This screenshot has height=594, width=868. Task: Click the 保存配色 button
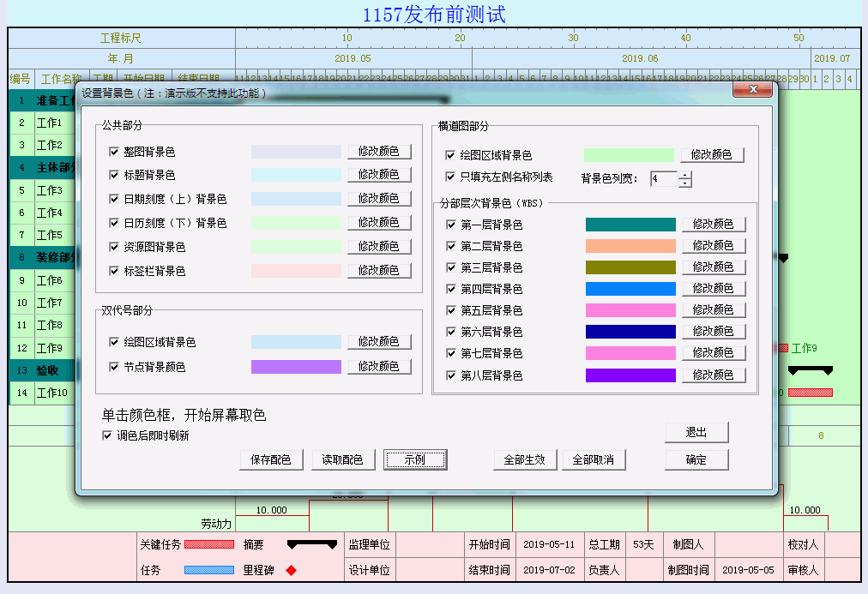[x=271, y=459]
